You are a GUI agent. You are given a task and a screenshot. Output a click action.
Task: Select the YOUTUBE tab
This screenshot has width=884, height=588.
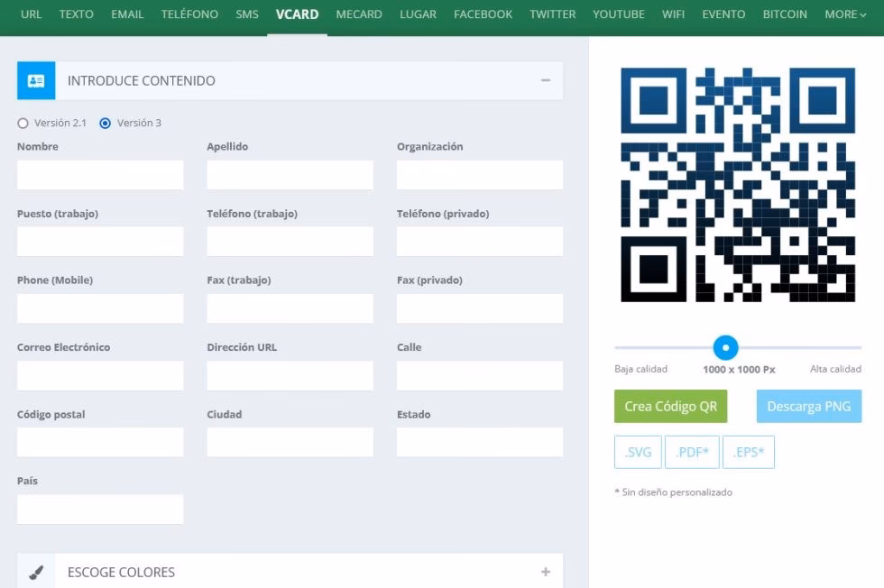[x=619, y=14]
